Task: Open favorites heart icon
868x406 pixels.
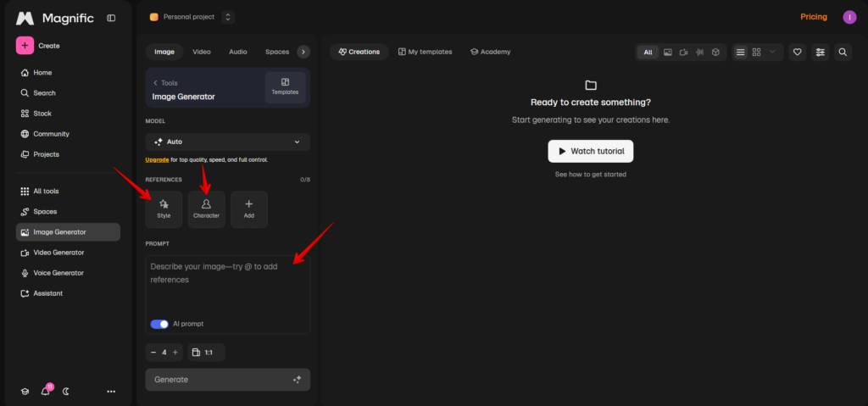Action: coord(797,52)
